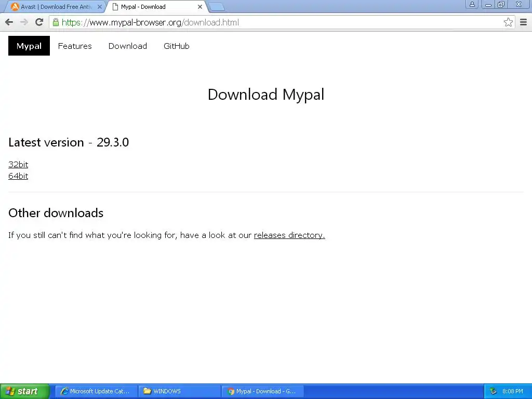Image resolution: width=532 pixels, height=399 pixels.
Task: Download the 64bit version
Action: coord(18,176)
